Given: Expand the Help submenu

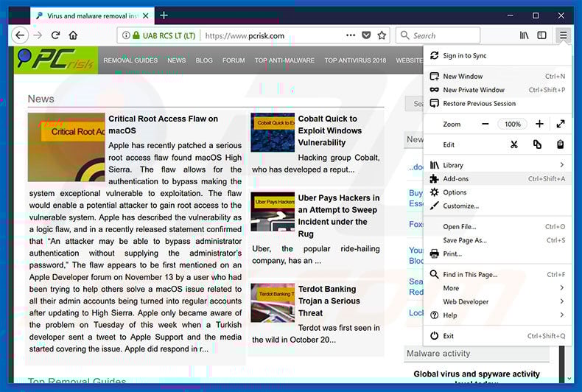Looking at the screenshot, I should pyautogui.click(x=497, y=315).
